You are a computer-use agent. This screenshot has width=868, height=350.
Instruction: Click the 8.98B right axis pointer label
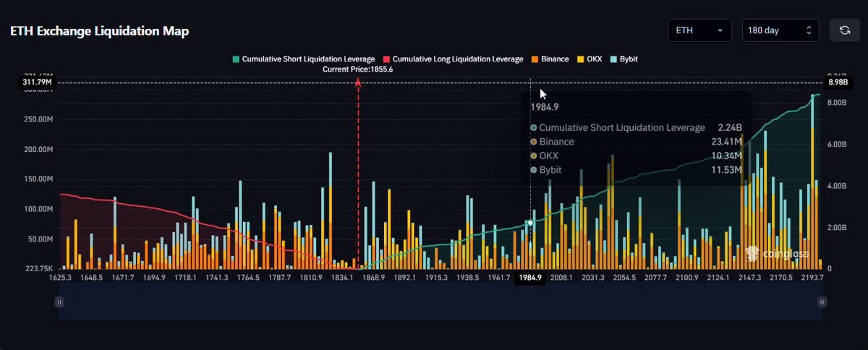pos(837,82)
